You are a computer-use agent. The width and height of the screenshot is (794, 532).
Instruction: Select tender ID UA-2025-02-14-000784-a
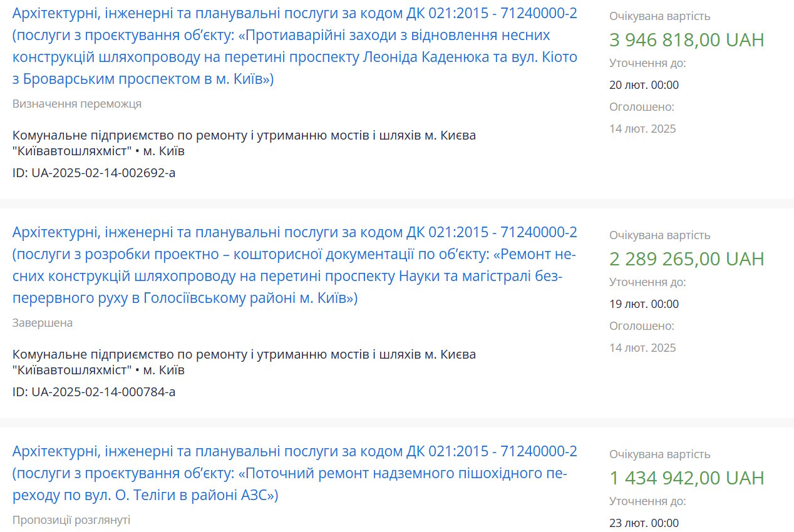94,392
